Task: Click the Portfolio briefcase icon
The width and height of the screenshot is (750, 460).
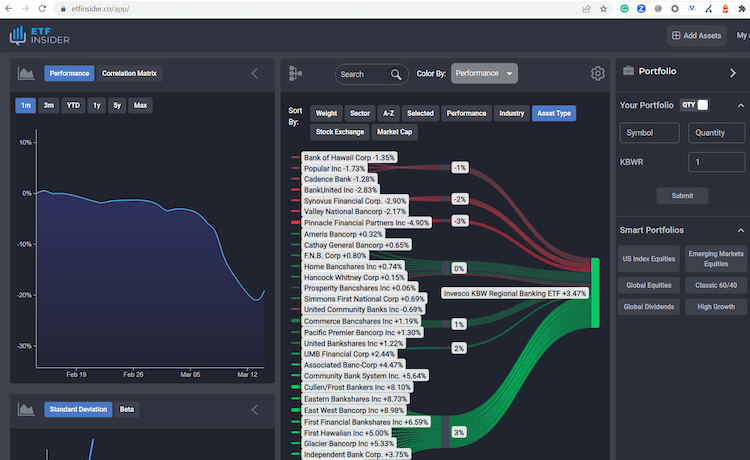Action: tap(628, 71)
